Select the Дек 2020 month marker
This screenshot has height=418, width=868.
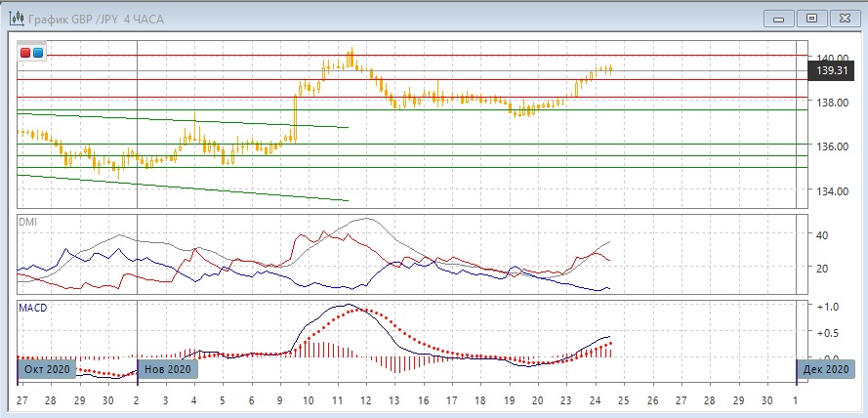pos(825,369)
